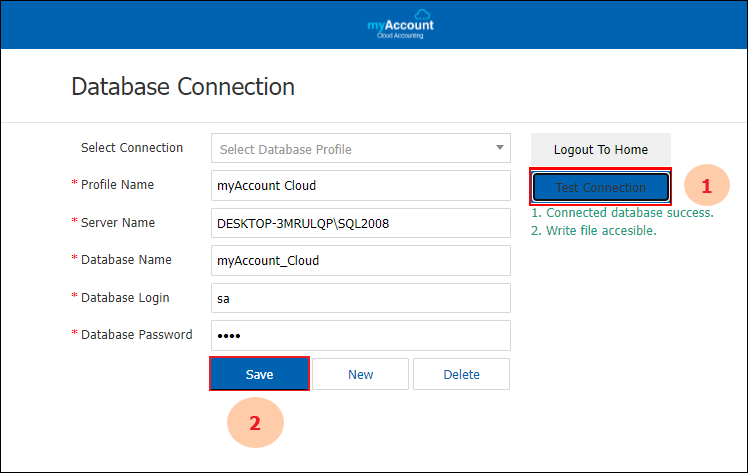Open the Select Database Profile dropdown
This screenshot has height=473, width=748.
pos(361,148)
